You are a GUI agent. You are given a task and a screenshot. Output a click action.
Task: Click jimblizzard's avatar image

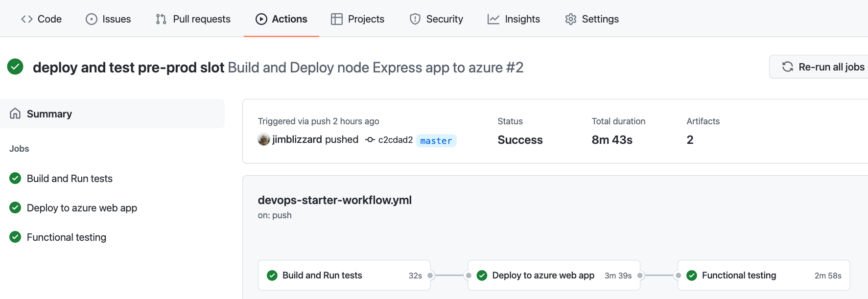[x=264, y=139]
